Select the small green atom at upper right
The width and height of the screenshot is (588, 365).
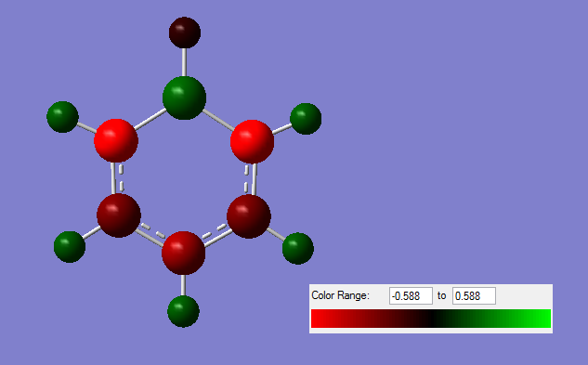click(x=306, y=119)
